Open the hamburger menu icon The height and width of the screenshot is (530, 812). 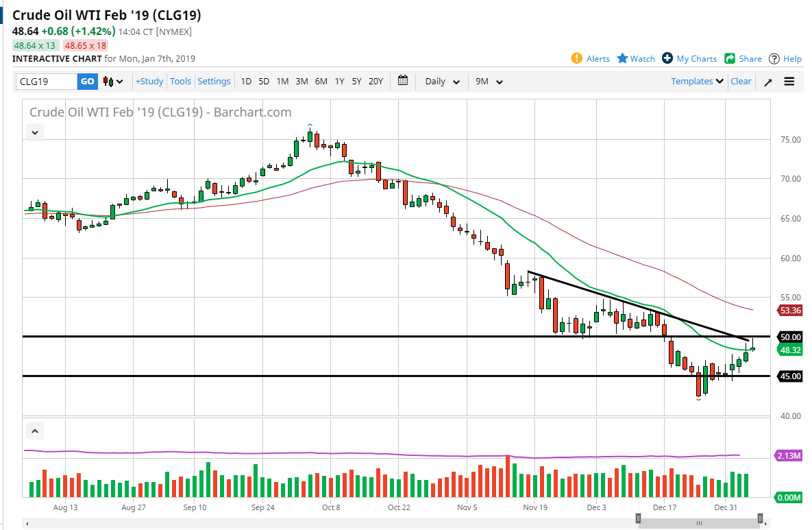789,81
